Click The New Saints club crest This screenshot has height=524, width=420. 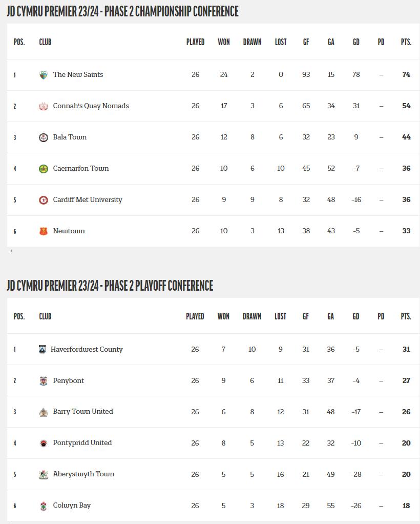(x=44, y=75)
